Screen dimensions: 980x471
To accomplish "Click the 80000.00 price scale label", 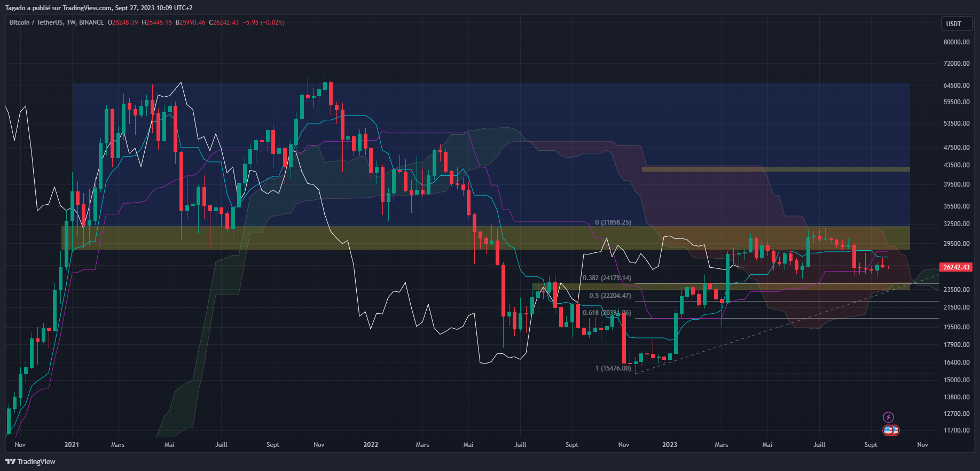I will [x=957, y=42].
